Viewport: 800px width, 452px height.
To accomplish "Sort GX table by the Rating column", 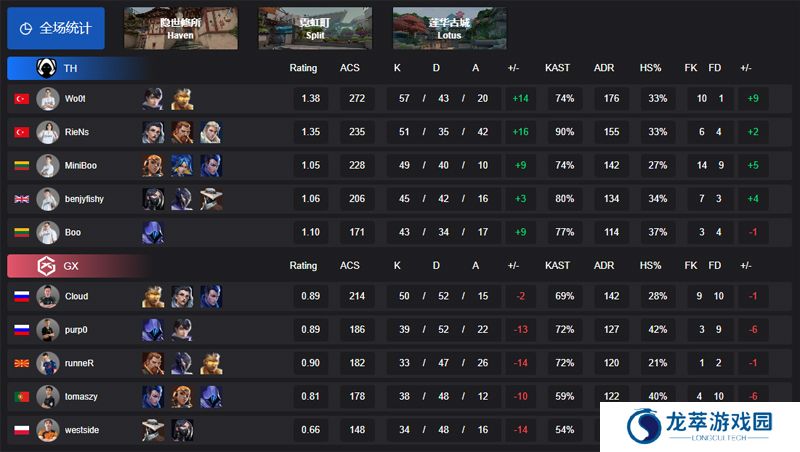I will pyautogui.click(x=303, y=266).
